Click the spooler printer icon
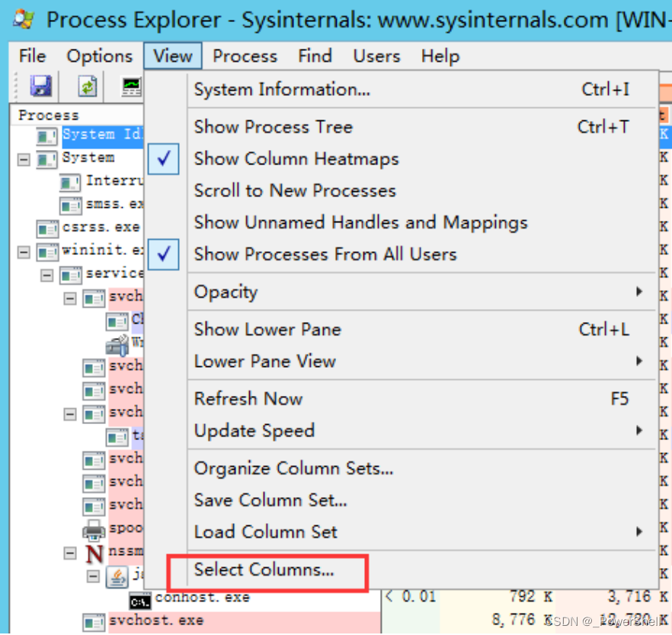The image size is (672, 635). click(94, 530)
